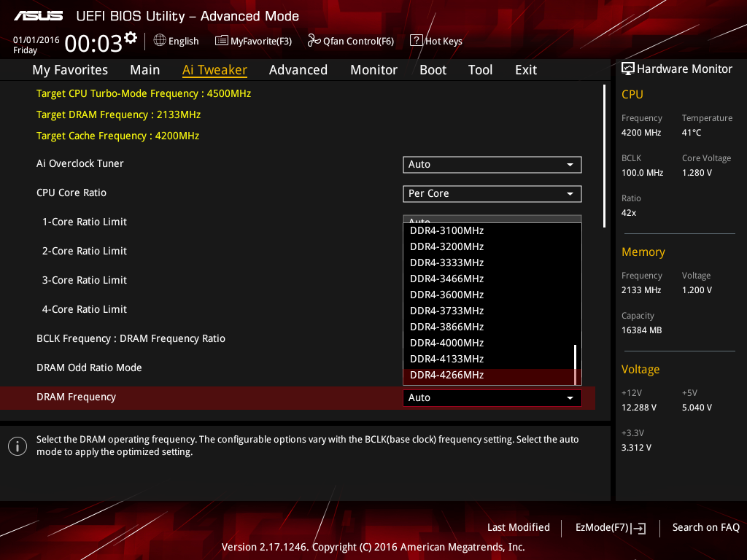Switch to the Boot tab
Screen dimensions: 747x560
coord(433,69)
